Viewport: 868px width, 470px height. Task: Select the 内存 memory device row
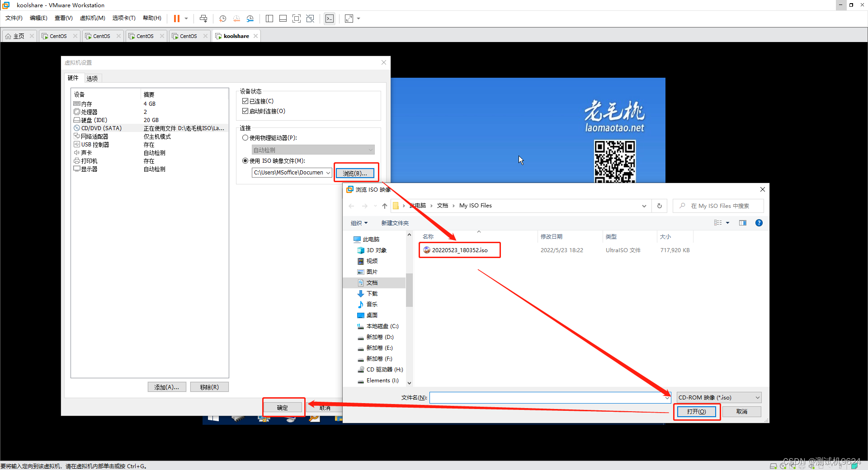(150, 104)
